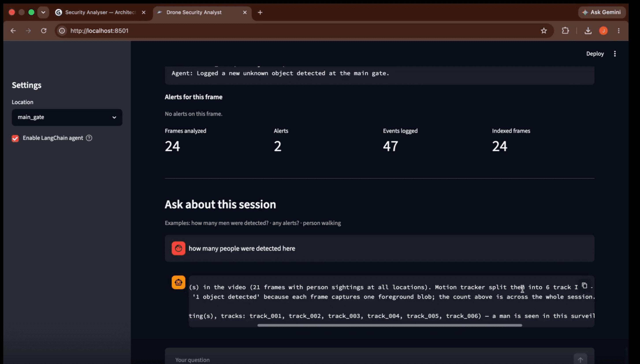Image resolution: width=640 pixels, height=364 pixels.
Task: Open help tooltip for LangChain agent
Action: click(89, 138)
